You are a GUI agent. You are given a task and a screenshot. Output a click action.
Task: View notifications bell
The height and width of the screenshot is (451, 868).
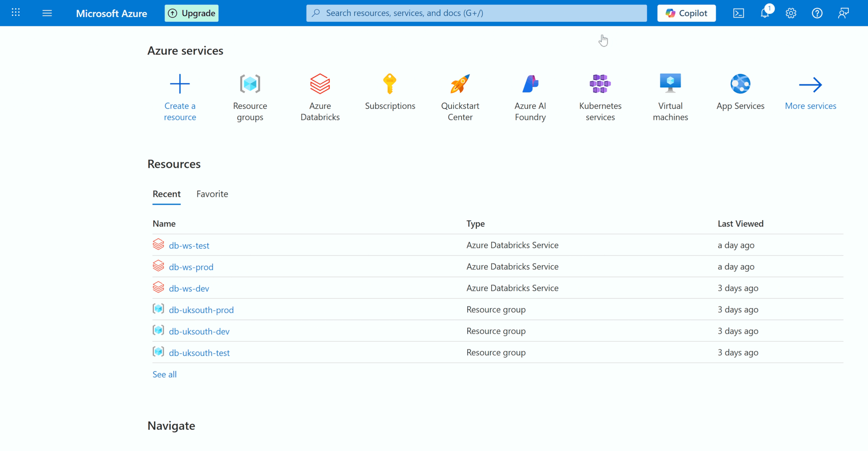click(x=765, y=13)
